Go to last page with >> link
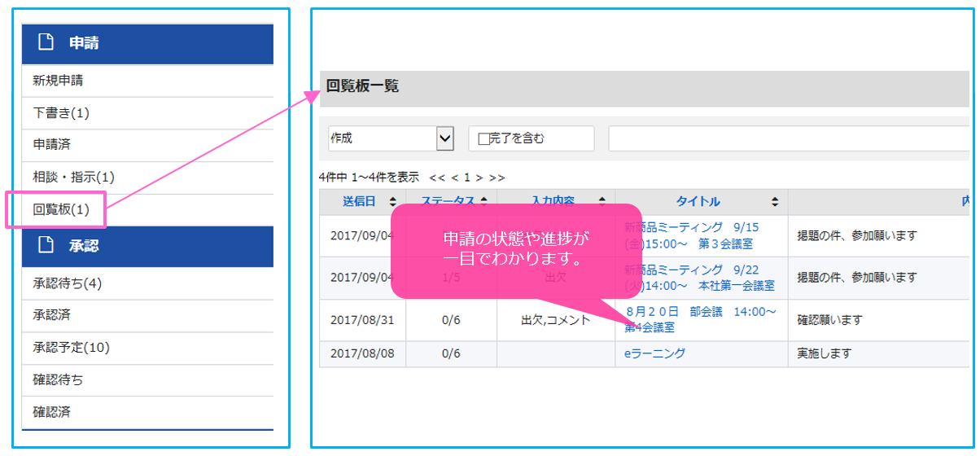This screenshot has height=456, width=980. click(x=497, y=177)
